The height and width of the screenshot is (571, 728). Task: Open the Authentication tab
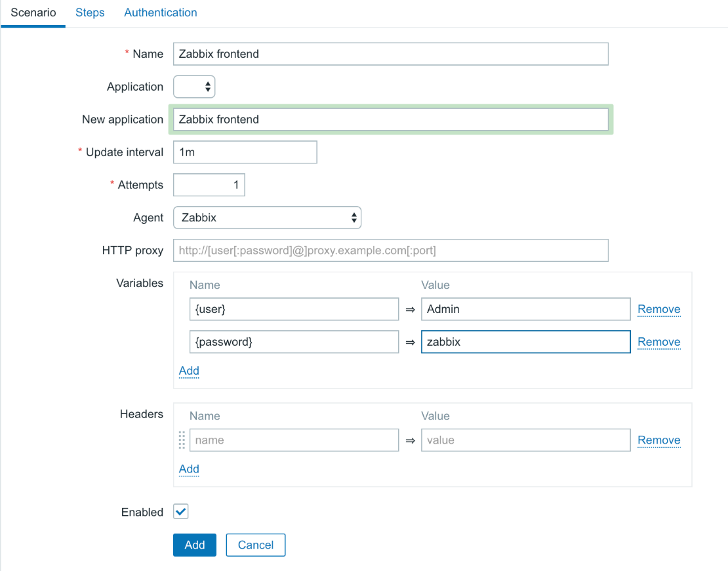tap(160, 12)
